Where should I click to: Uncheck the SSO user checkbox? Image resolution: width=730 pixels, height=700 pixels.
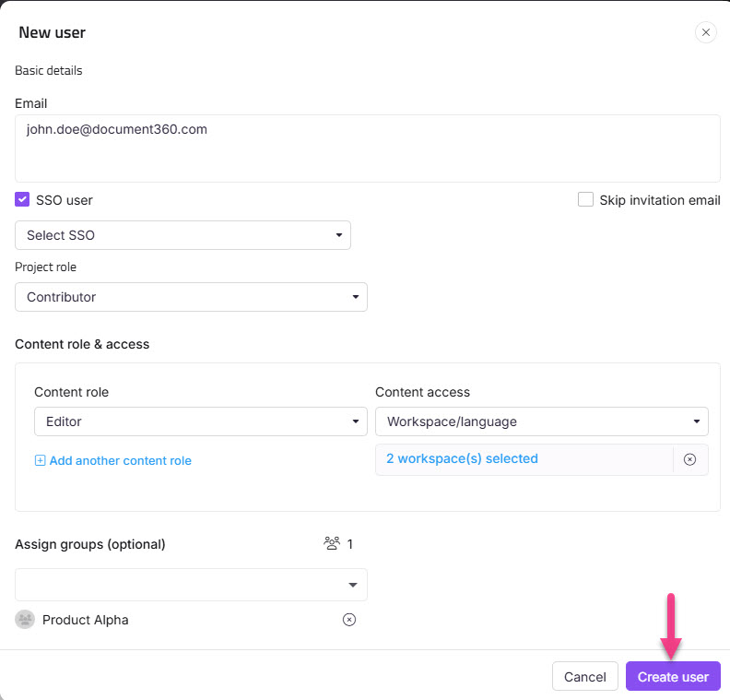(x=22, y=199)
